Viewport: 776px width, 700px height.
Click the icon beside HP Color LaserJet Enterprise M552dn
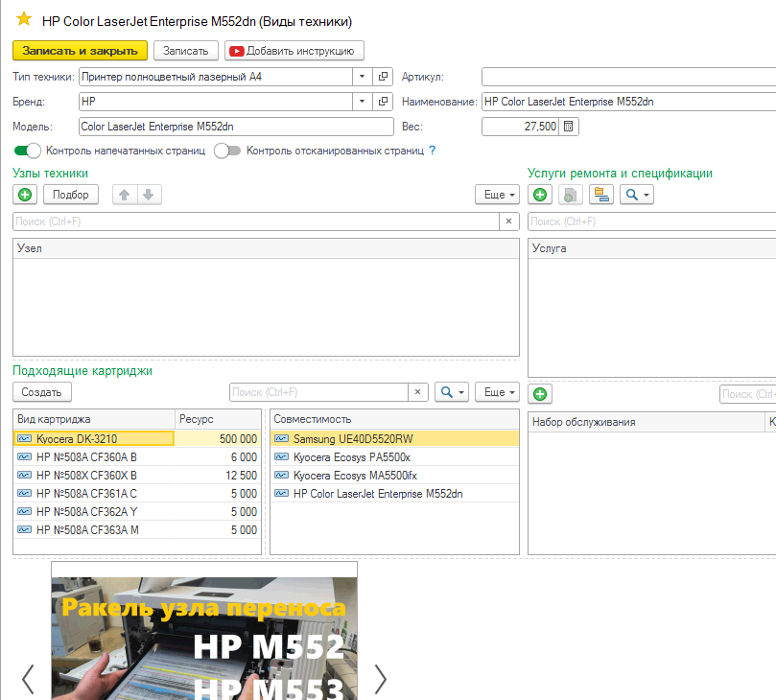(282, 494)
